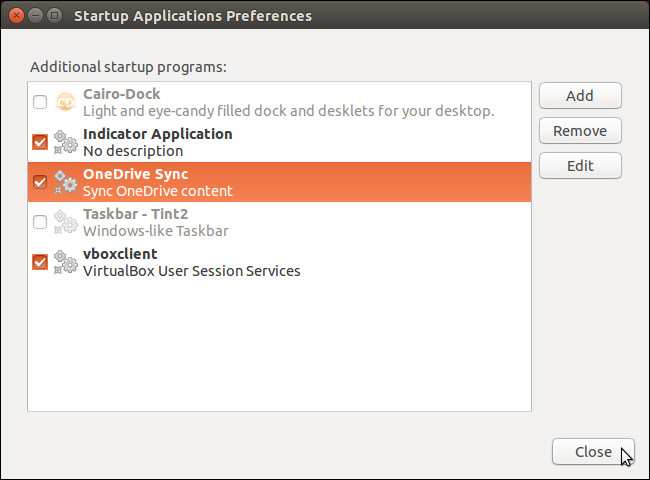Open the Edit dialog for selected program
This screenshot has height=480, width=650.
580,166
